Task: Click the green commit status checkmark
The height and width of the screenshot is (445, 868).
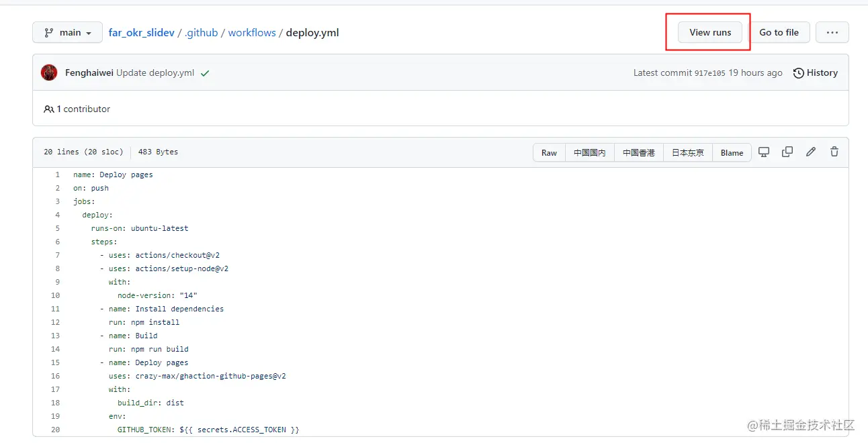Action: [x=205, y=73]
